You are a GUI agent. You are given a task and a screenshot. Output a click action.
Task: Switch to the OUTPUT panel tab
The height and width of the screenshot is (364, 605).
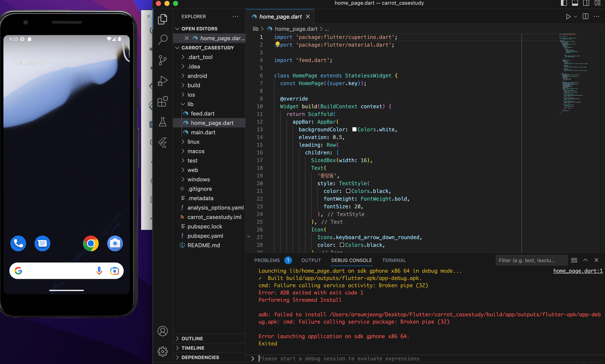[311, 260]
